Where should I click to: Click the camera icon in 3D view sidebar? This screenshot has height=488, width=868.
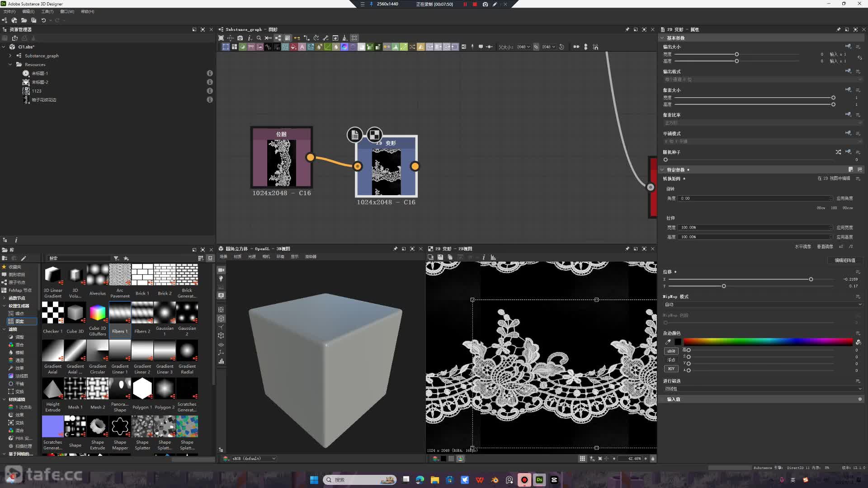coord(221,270)
